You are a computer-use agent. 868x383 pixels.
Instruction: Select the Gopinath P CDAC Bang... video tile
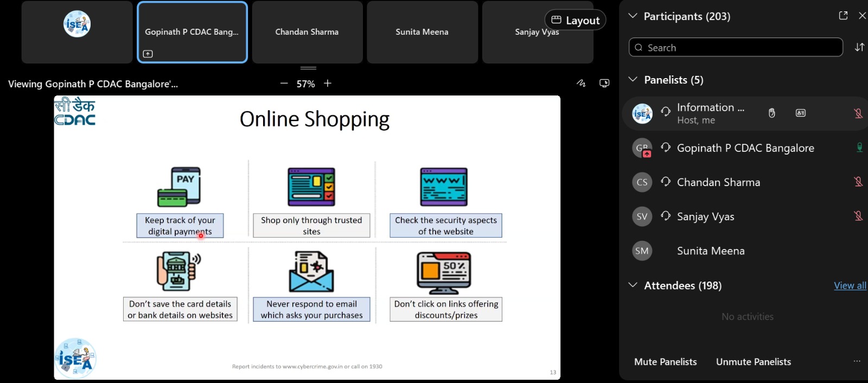(192, 32)
